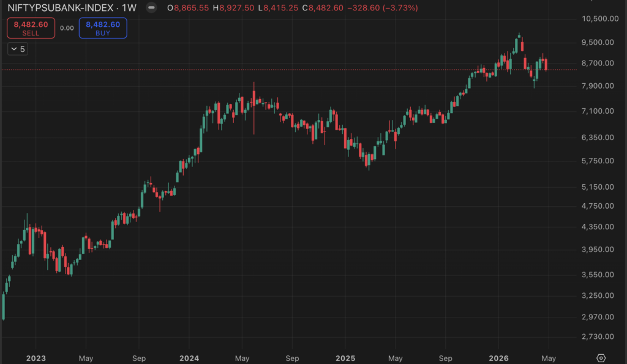The image size is (627, 364).
Task: Click the 4,350.00 price axis label
Action: 598,227
